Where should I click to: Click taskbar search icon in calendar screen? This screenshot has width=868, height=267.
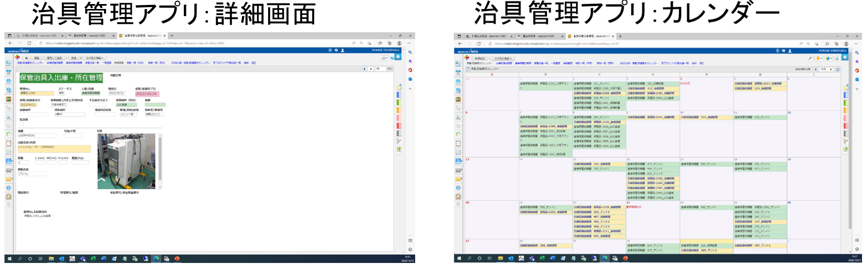tap(469, 258)
